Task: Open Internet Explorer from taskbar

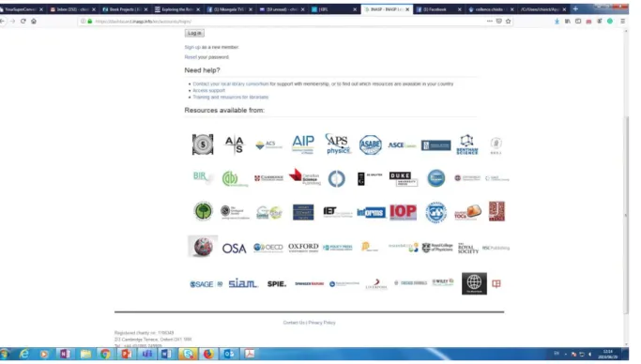Action: click(24, 354)
